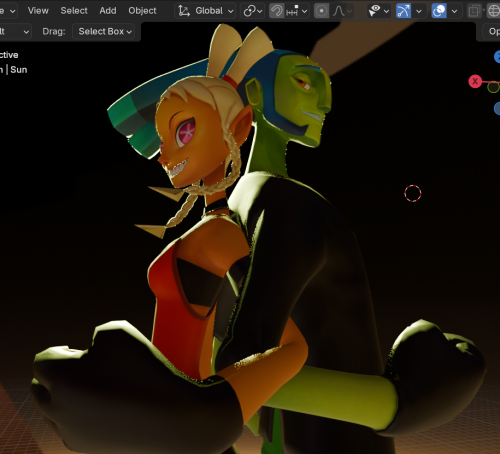
Task: Toggle viewport overlays
Action: click(x=439, y=11)
